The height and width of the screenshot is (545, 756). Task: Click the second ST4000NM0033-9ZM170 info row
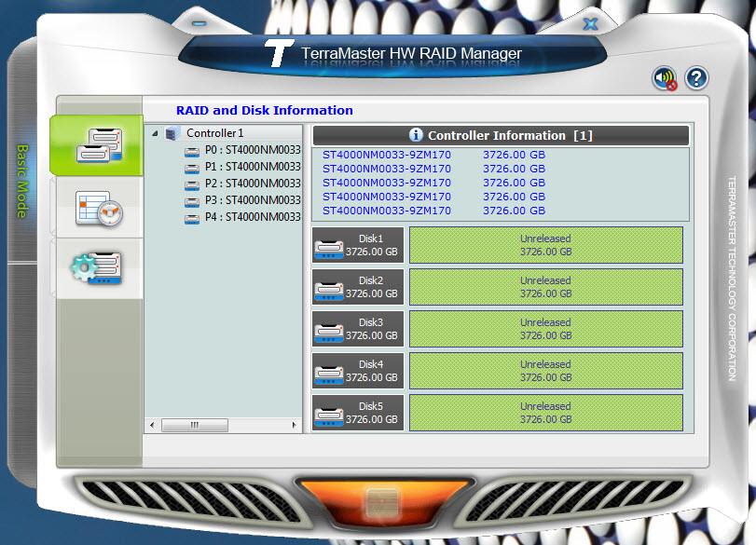click(x=433, y=169)
